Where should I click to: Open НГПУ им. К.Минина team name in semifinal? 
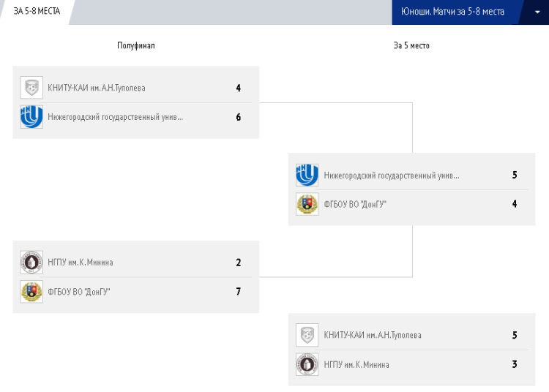(x=81, y=263)
